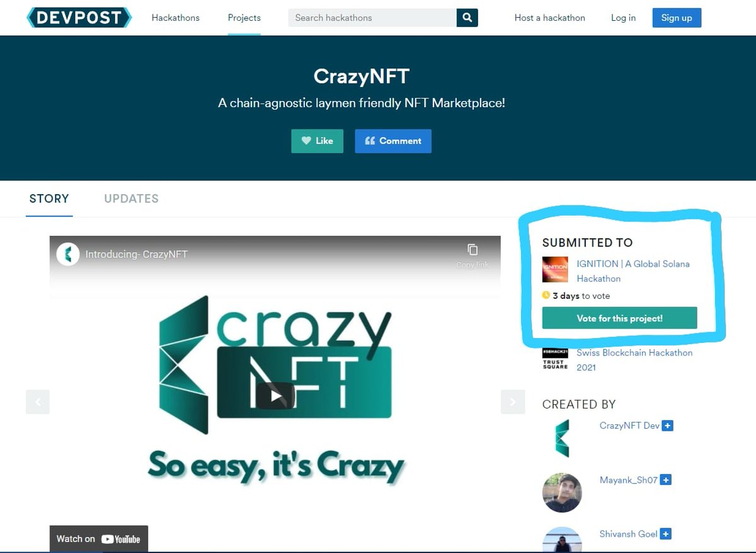Open IGNITION Global Solana Hackathon link
The height and width of the screenshot is (553, 756).
[633, 271]
